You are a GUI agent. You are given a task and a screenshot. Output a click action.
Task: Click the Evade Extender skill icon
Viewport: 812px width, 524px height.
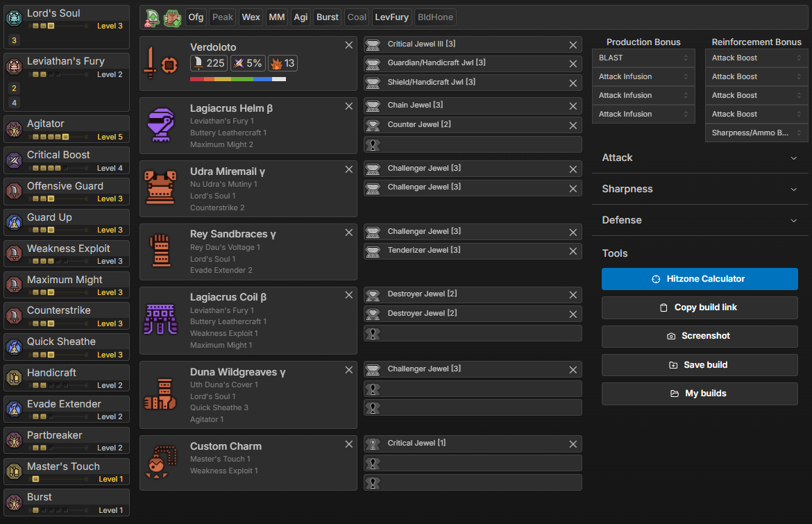[14, 409]
